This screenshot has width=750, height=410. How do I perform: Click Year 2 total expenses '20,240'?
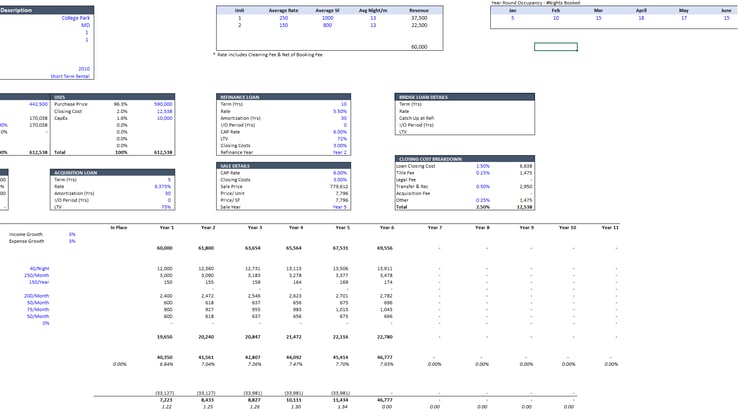pos(206,337)
